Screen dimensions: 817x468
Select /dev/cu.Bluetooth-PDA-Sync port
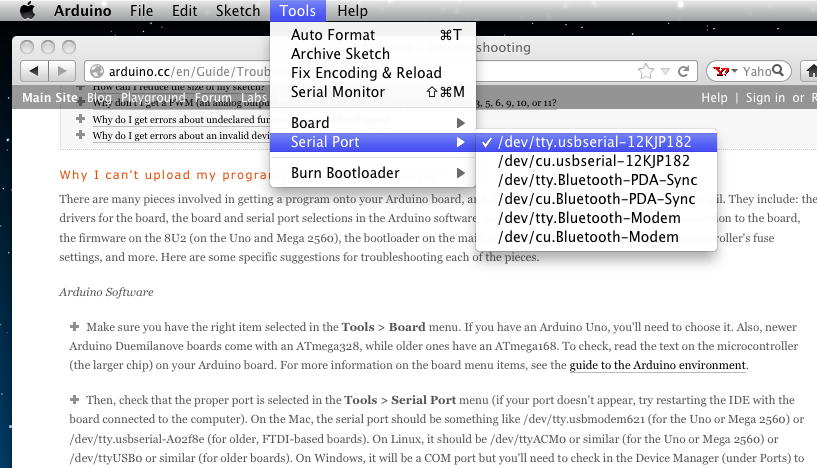pos(596,199)
